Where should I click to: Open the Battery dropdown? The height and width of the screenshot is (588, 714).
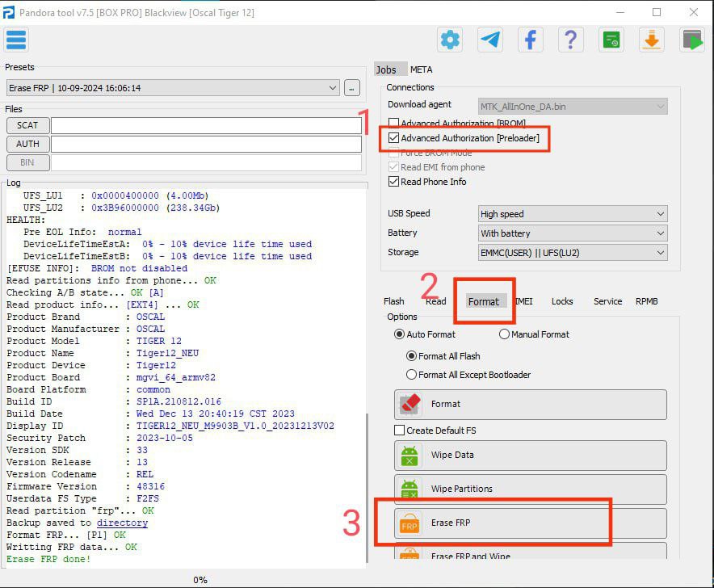[573, 233]
